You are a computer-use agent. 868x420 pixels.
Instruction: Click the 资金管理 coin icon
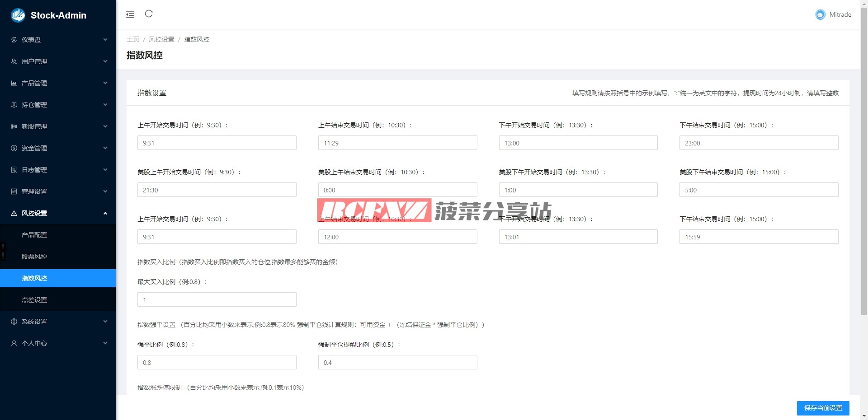[14, 148]
